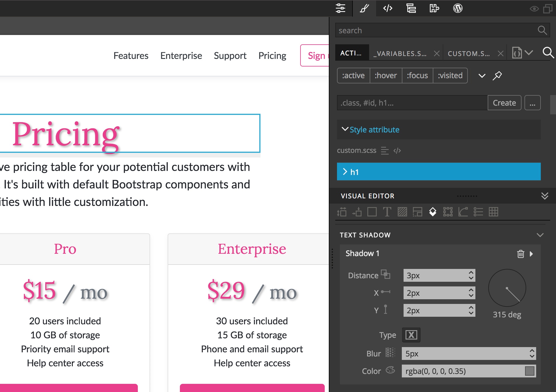Click the large search magnifier beside tabs
556x392 pixels.
click(x=548, y=53)
